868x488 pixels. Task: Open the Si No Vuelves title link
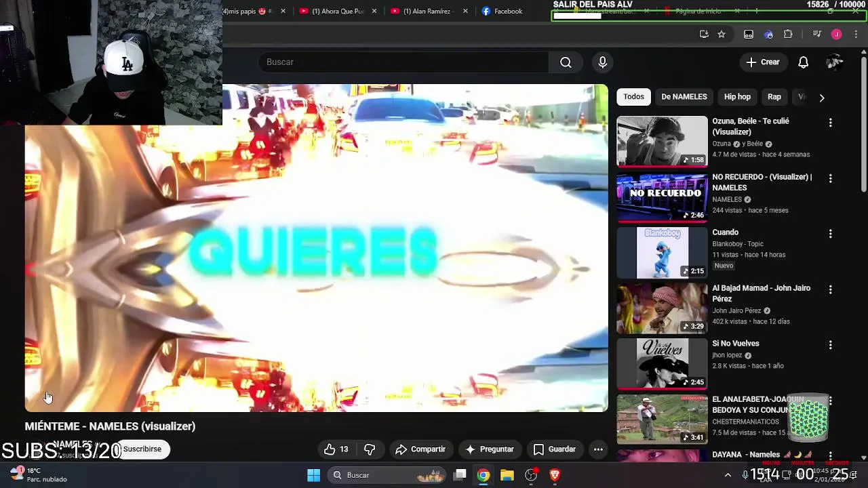coord(735,344)
